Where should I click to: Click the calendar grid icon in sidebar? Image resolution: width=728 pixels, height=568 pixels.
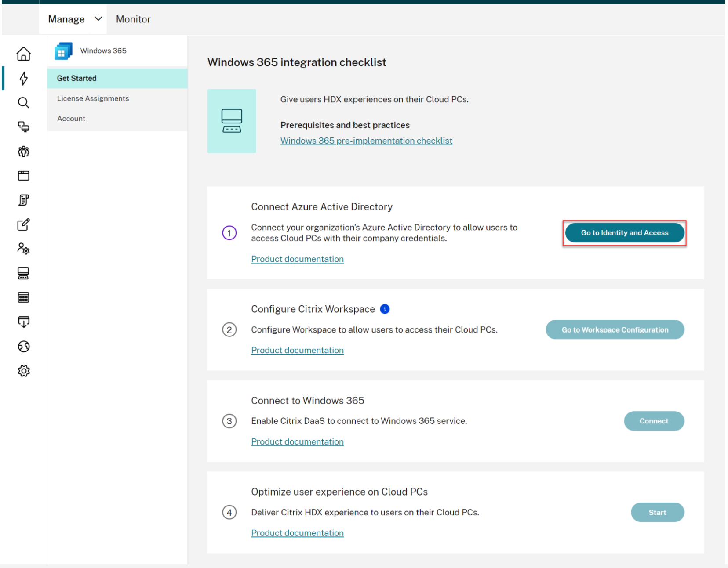(24, 298)
